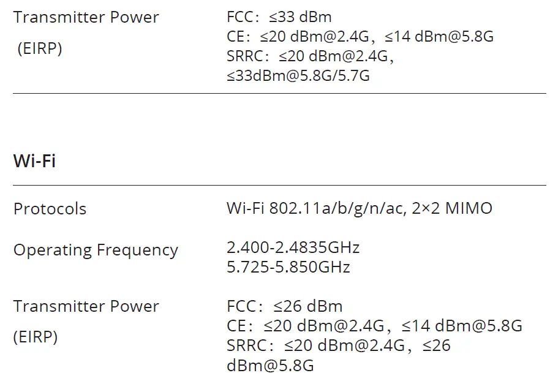Click the Wi-Fi section heading
The width and height of the screenshot is (550, 392).
pos(34,162)
